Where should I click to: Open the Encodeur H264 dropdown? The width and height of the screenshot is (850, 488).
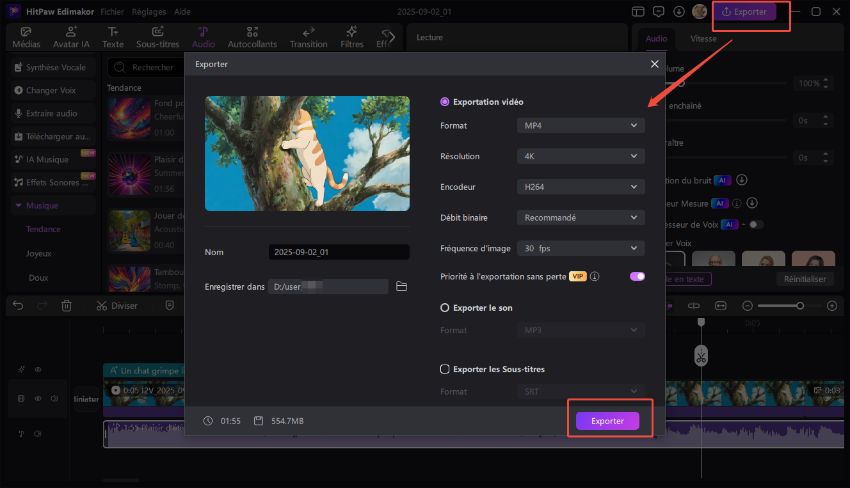point(581,187)
